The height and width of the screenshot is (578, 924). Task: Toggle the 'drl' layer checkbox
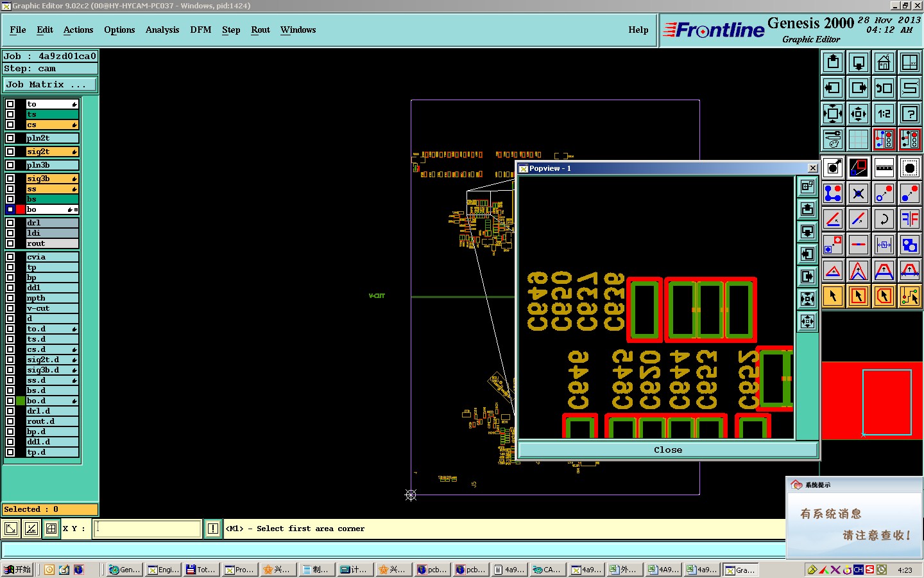click(10, 223)
